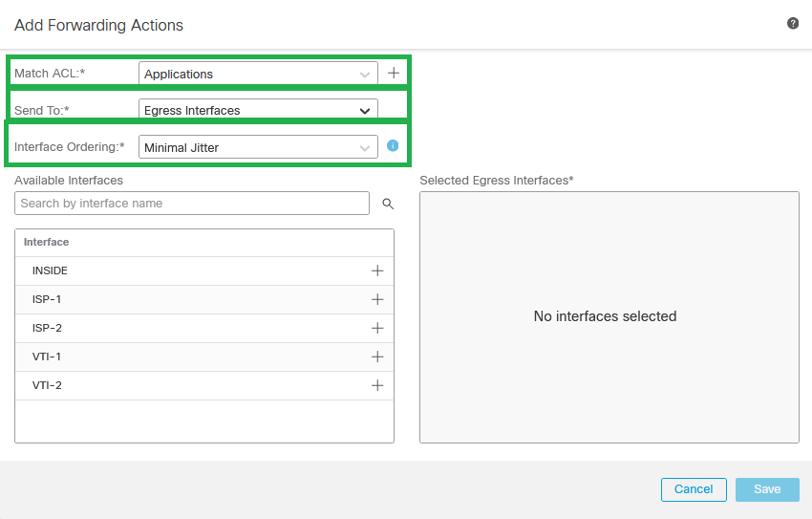
Task: Open the Interface Ordering dropdown
Action: tap(258, 147)
